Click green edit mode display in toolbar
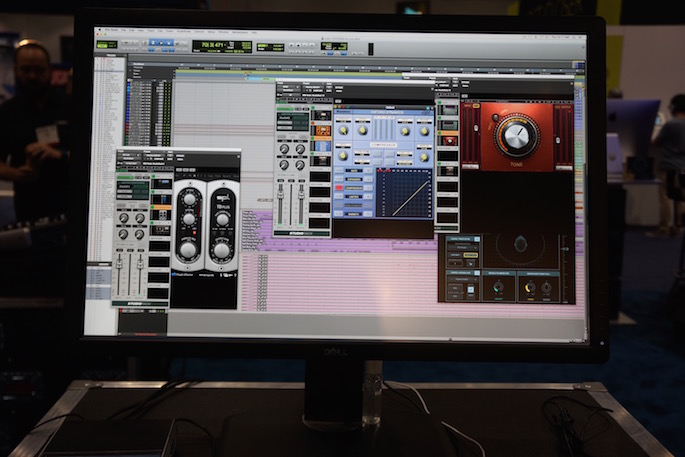This screenshot has width=685, height=457. (107, 45)
